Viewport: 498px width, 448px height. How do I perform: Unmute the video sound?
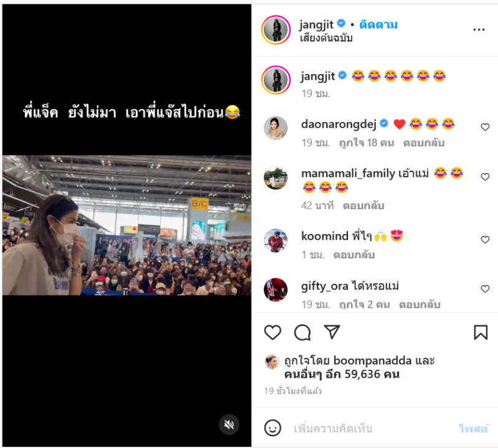click(229, 424)
